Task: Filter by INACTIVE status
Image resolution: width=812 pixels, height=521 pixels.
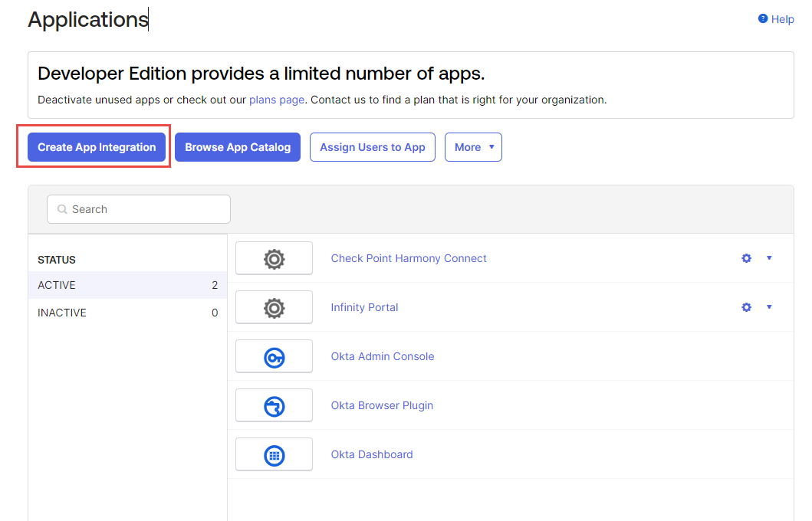Action: (127, 313)
